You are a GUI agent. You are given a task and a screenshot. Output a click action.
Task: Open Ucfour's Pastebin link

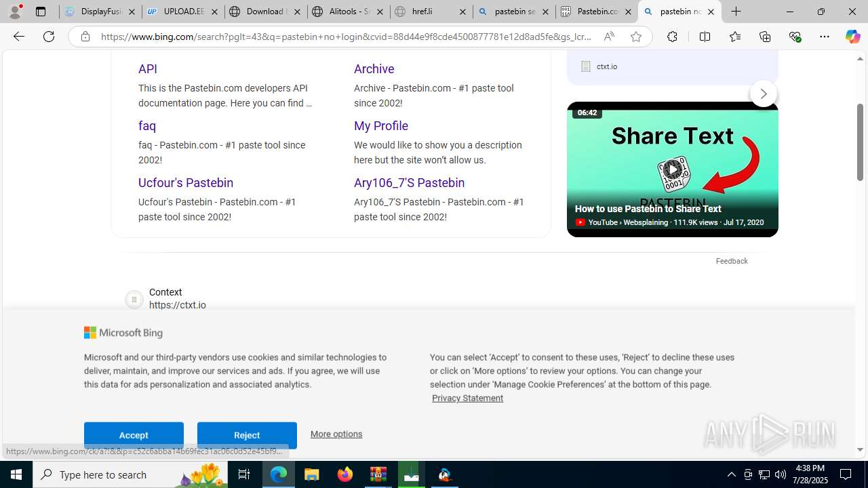[186, 182]
